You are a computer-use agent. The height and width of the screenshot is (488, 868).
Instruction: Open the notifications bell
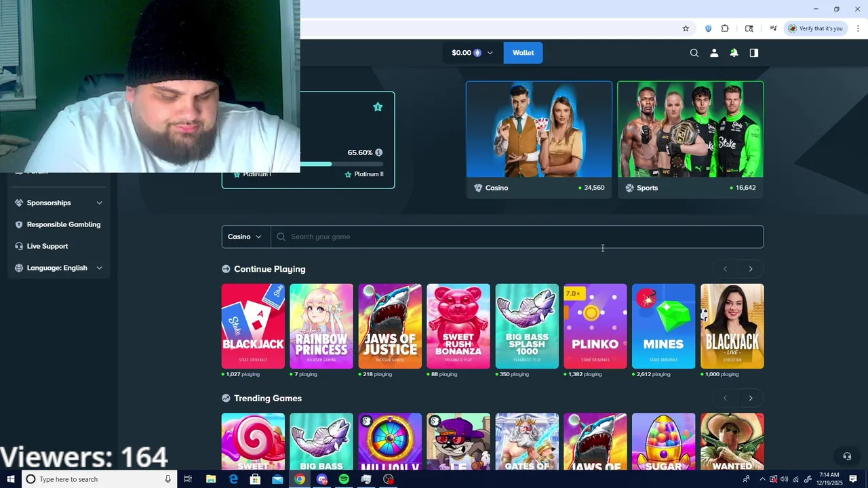tap(734, 53)
